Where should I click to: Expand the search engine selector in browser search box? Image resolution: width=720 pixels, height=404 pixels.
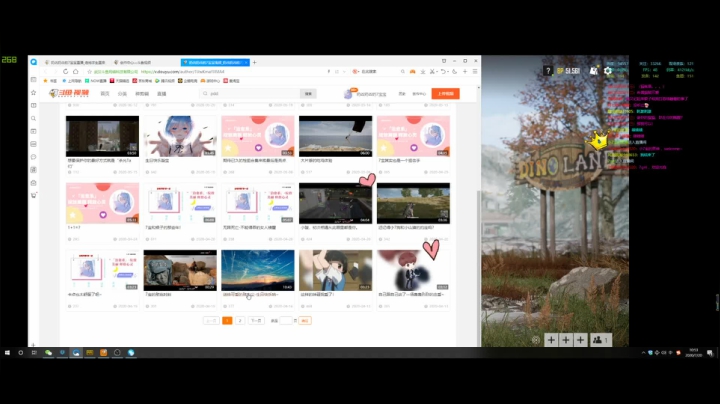click(356, 72)
